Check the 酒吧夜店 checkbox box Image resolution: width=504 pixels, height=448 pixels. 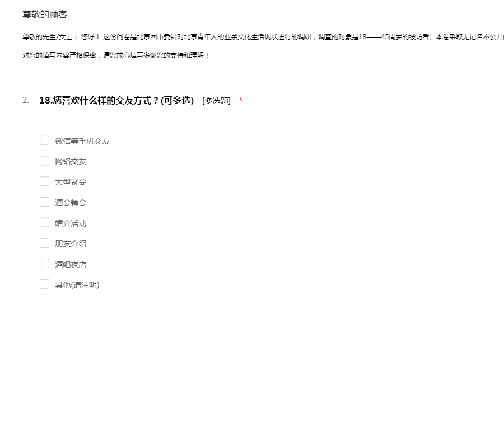coord(44,264)
